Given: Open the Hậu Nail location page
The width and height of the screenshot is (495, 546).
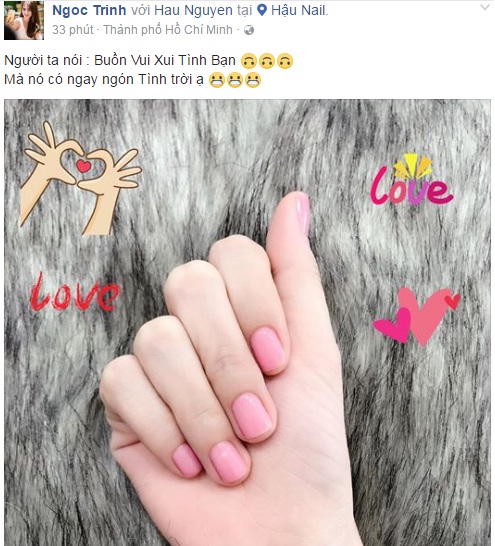Looking at the screenshot, I should coord(299,10).
